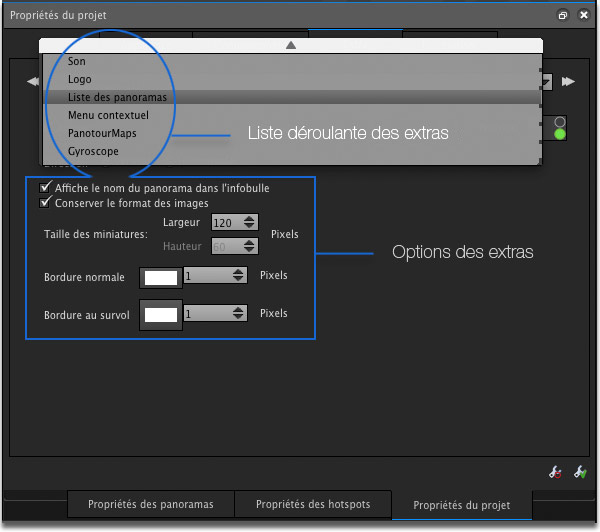Click the Bordure au survol stepper arrows
Screen dimensions: 600x532
click(x=238, y=313)
